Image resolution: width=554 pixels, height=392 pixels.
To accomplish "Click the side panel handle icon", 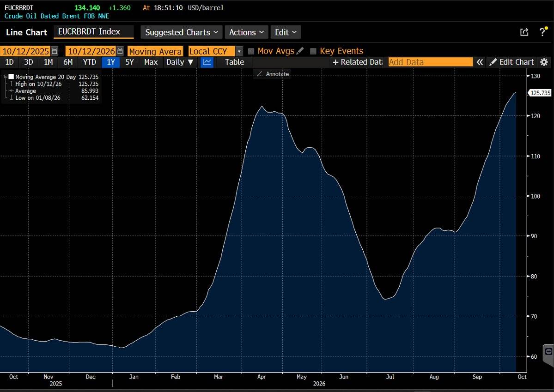I will [548, 352].
